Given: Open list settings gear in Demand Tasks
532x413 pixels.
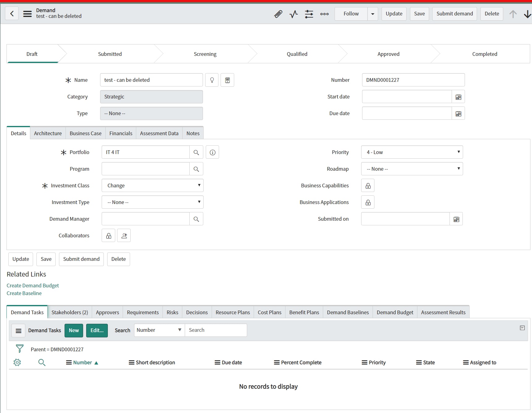Looking at the screenshot, I should point(17,362).
